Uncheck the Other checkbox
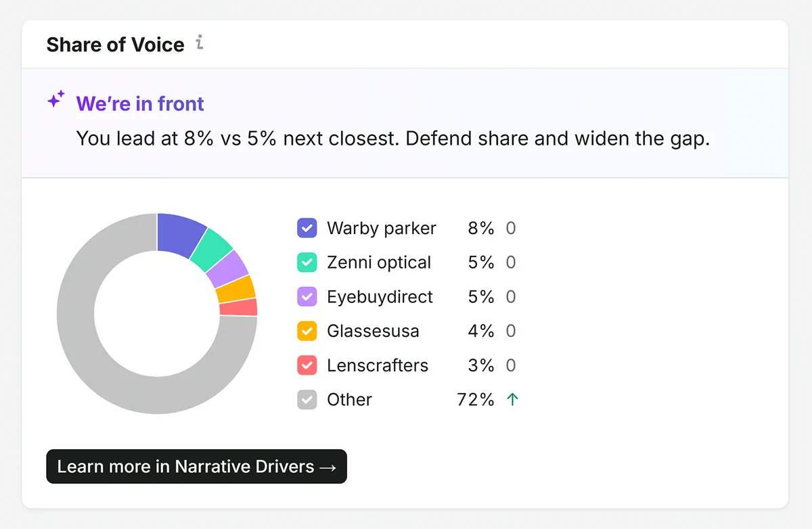 307,399
